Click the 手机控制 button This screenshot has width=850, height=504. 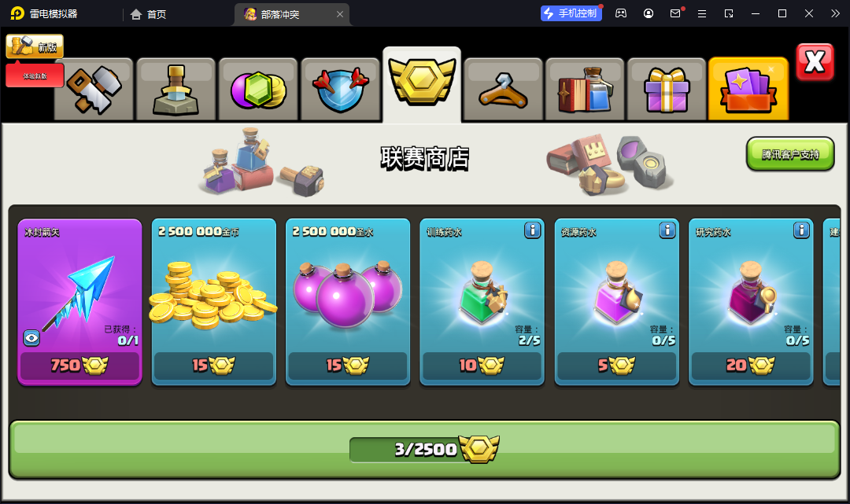click(571, 13)
